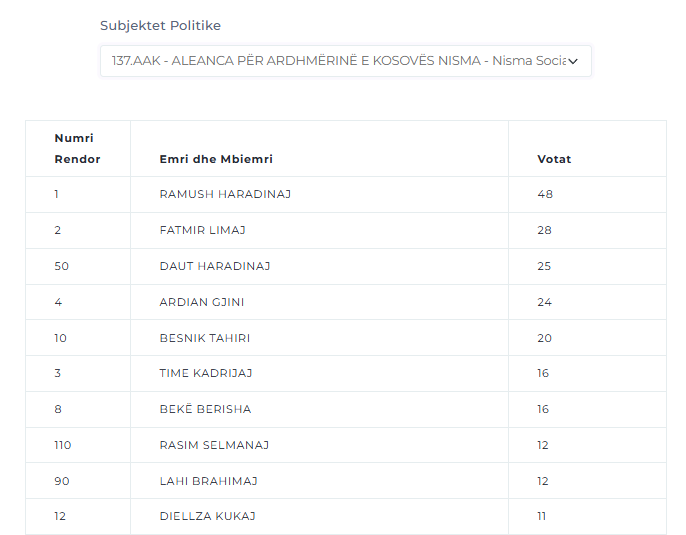This screenshot has height=535, width=686.
Task: Click candidate number 50 cell
Action: [x=78, y=266]
